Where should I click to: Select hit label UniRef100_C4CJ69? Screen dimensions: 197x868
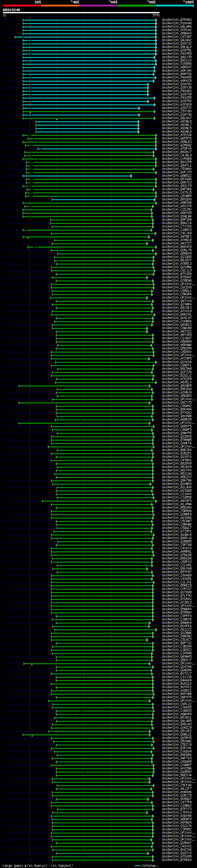pyautogui.click(x=177, y=233)
